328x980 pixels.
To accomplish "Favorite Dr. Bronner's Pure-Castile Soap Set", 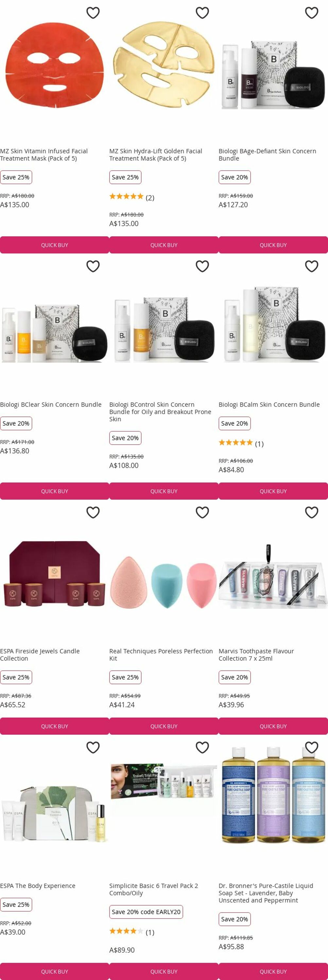I will point(312,747).
